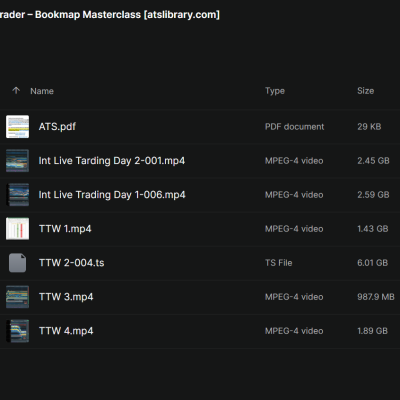400x400 pixels.
Task: Click the Int Live Trading Day 1-006.mp4 thumbnail
Action: pos(17,195)
